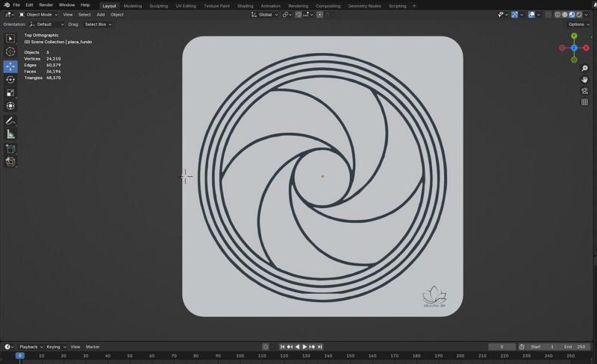Viewport: 597px width, 364px height.
Task: Switch orthographic/perspective with grid icon
Action: (584, 102)
